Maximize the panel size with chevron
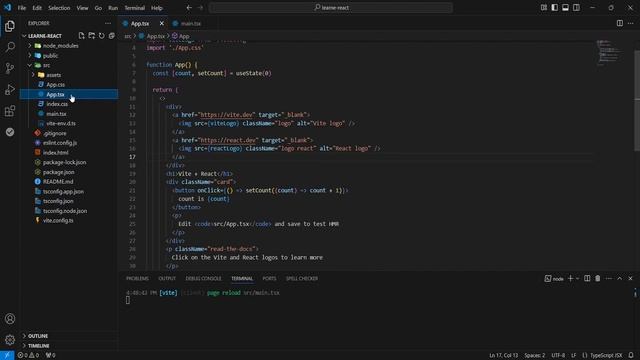 (x=620, y=278)
